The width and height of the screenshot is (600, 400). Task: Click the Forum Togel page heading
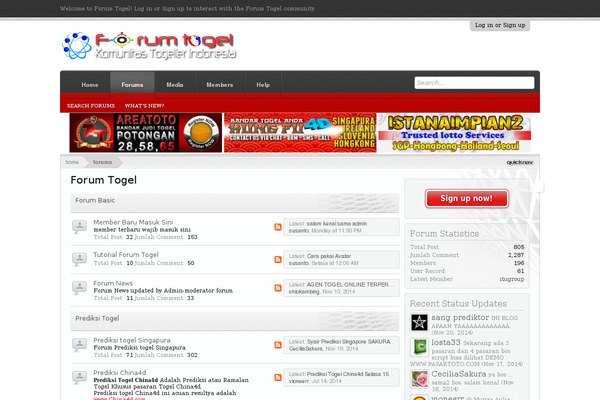pyautogui.click(x=103, y=180)
